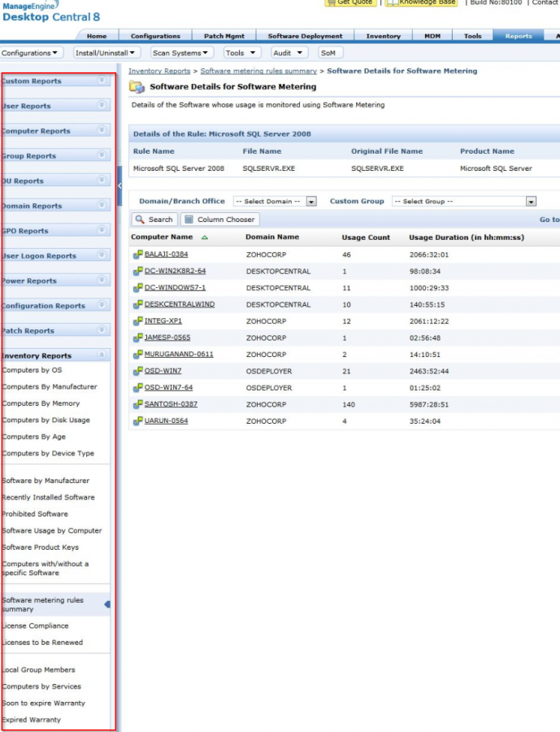Open Software Usage by Computer report
This screenshot has width=560, height=732.
52,531
